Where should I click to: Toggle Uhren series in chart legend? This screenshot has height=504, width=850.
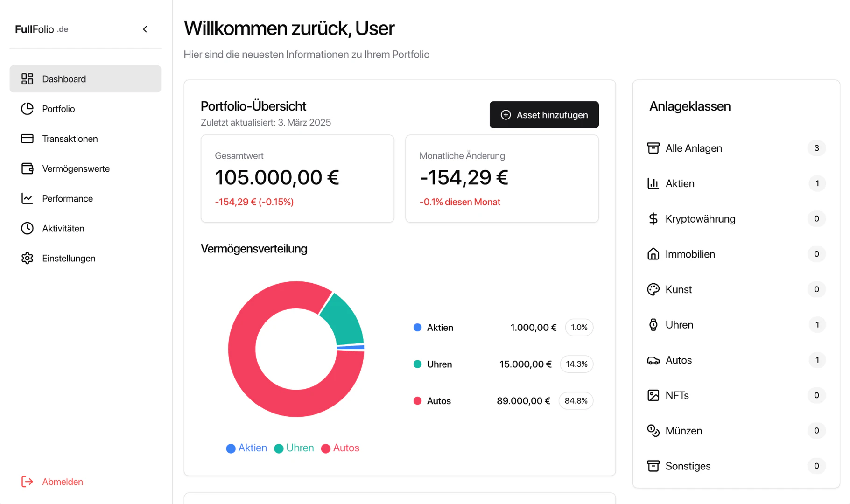click(294, 448)
